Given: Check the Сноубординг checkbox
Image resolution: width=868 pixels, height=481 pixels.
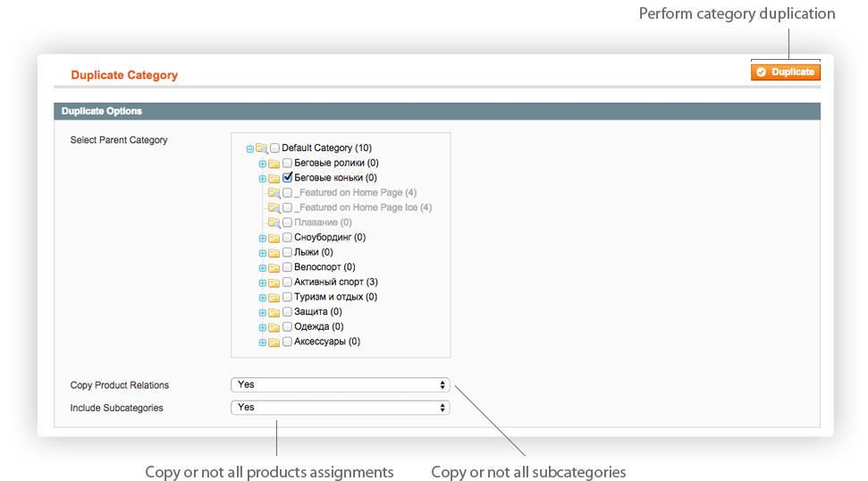Looking at the screenshot, I should tap(287, 238).
